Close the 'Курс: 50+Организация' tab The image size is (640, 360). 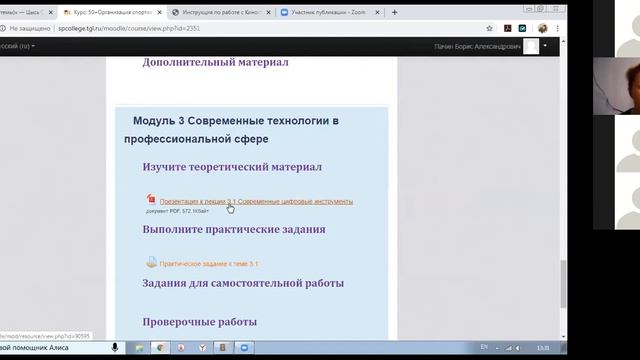160,13
